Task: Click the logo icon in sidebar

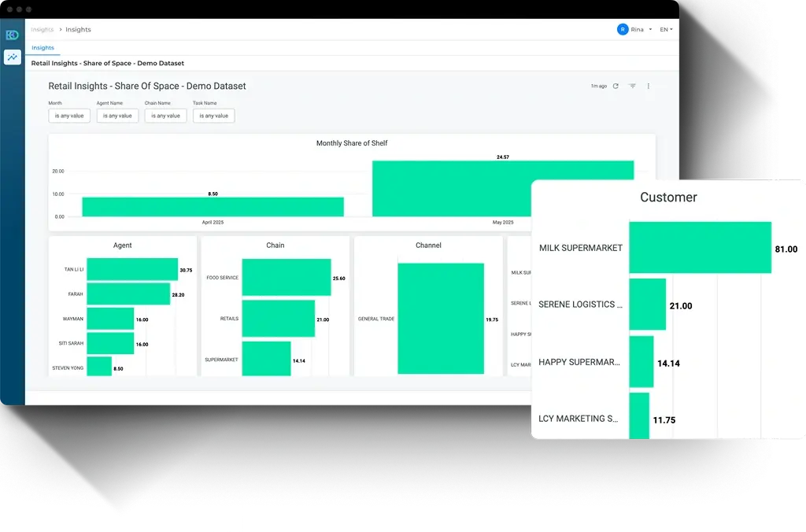Action: click(x=13, y=35)
